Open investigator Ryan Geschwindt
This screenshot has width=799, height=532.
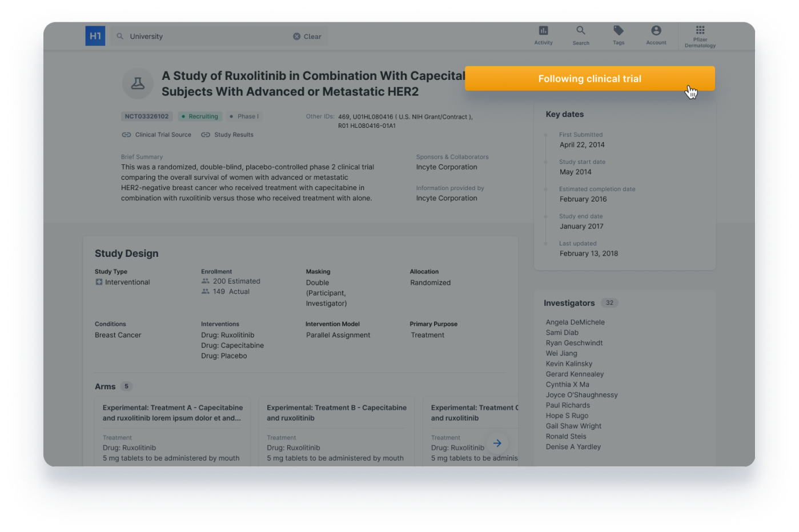coord(574,343)
